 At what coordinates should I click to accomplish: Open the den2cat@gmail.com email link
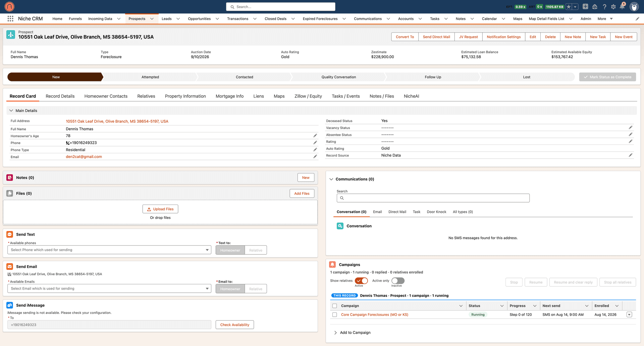pos(84,157)
